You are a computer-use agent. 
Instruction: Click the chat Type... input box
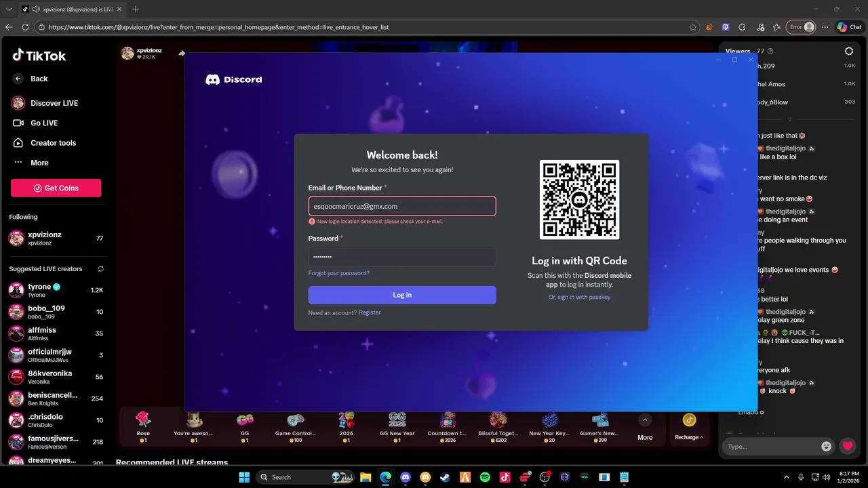click(x=773, y=446)
